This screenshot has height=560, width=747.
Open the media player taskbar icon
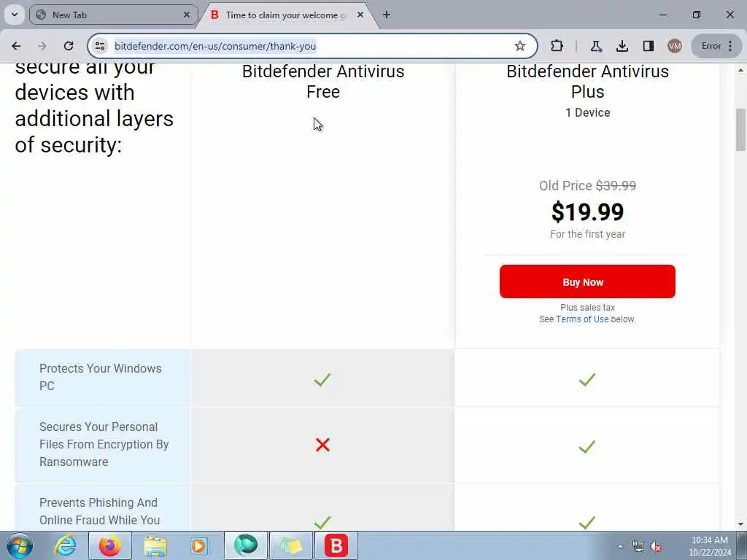(x=200, y=545)
